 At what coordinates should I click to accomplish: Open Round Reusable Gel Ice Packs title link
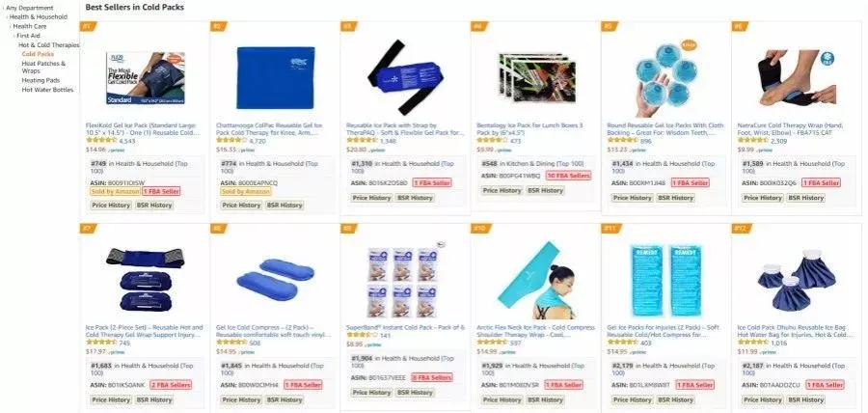[665, 129]
